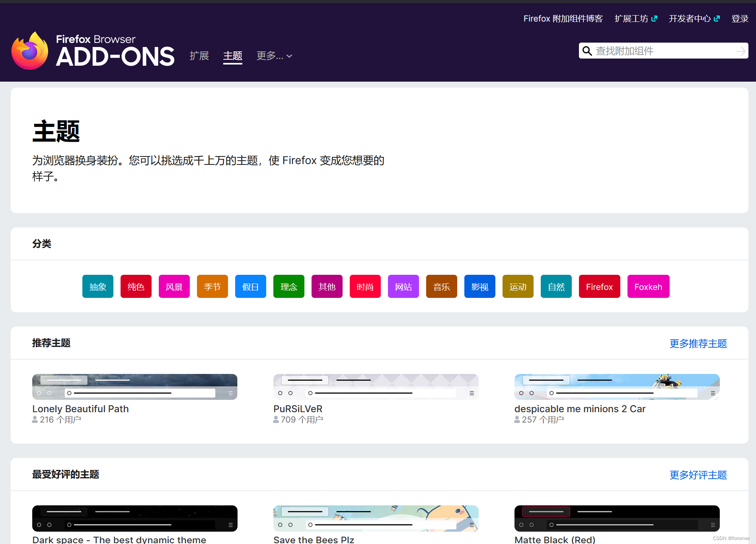The image size is (756, 544).
Task: Select the 纯色 category button
Action: point(136,286)
